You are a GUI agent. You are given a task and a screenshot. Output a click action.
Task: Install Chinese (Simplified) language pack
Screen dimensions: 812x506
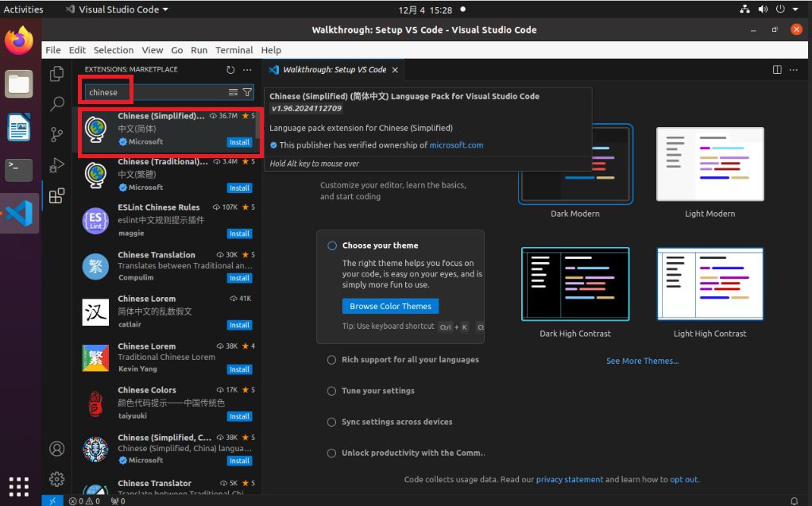tap(239, 142)
